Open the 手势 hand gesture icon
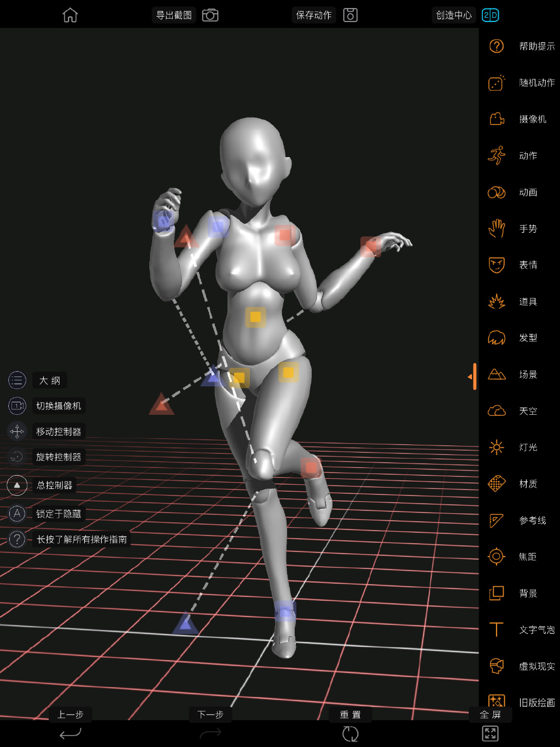The image size is (560, 747). point(497,228)
